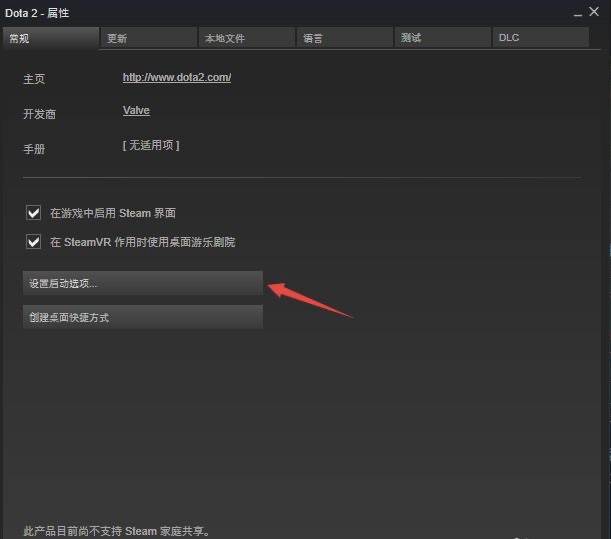
Task: Click the Steam 家庭共享 notice text
Action: [x=117, y=531]
